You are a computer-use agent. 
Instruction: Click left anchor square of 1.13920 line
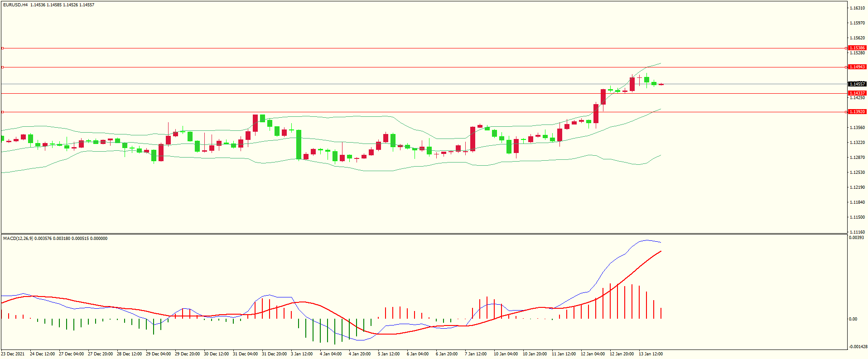(x=2, y=112)
